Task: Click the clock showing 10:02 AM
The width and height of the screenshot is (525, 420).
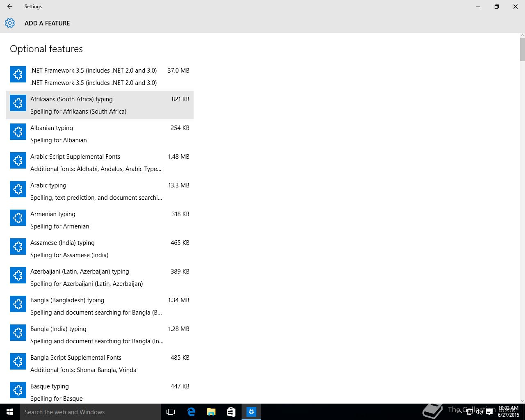Action: point(508,412)
